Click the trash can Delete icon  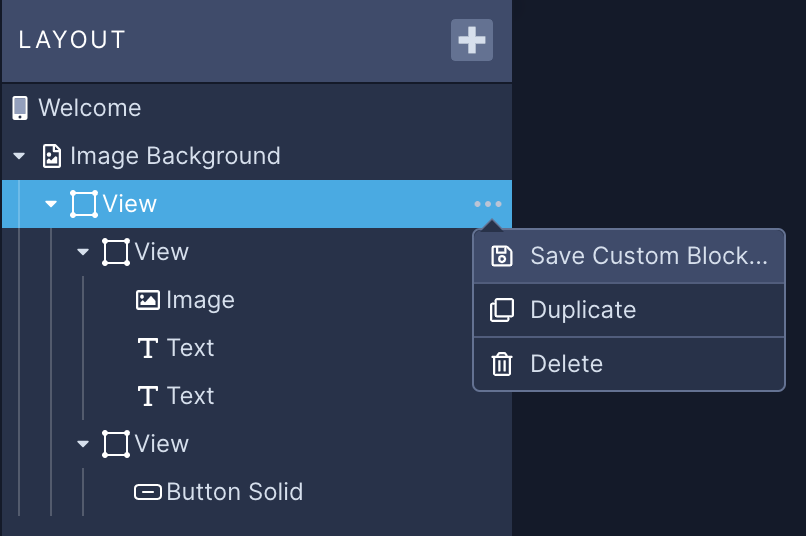(502, 364)
